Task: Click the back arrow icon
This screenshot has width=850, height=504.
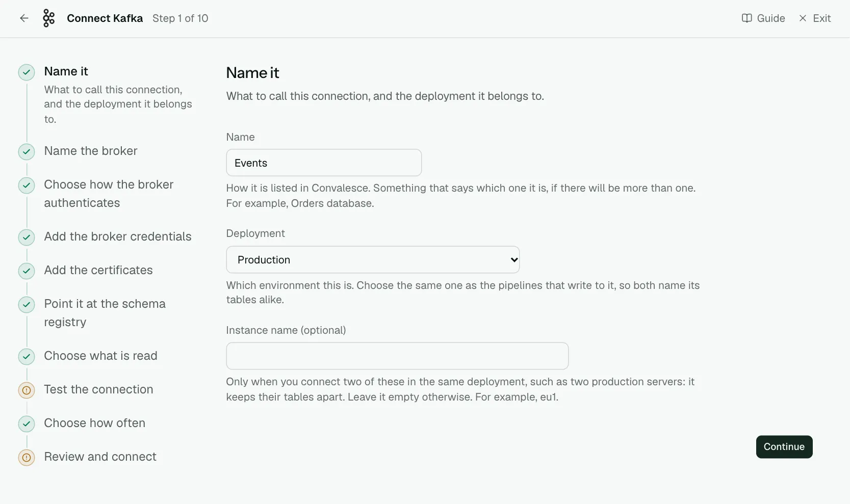Action: pyautogui.click(x=24, y=18)
